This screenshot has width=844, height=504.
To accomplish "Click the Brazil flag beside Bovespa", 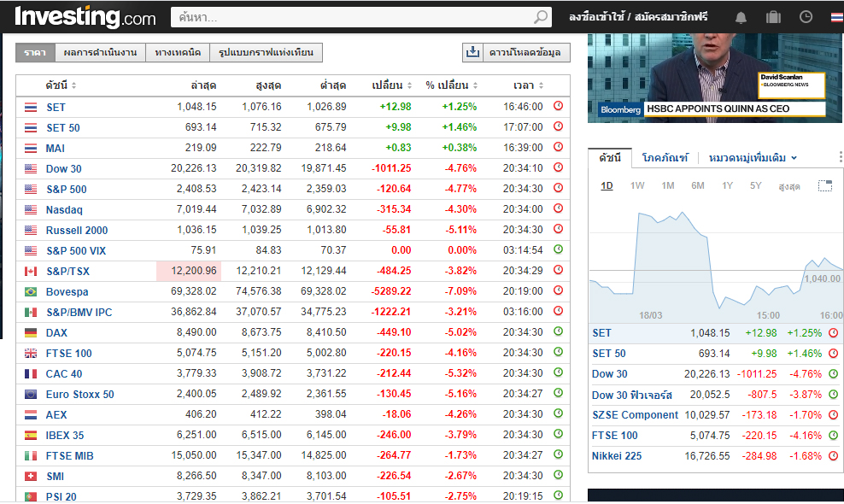I will click(x=31, y=292).
